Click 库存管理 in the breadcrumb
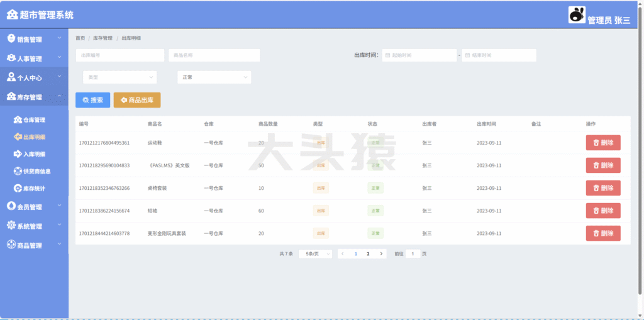 (x=103, y=38)
